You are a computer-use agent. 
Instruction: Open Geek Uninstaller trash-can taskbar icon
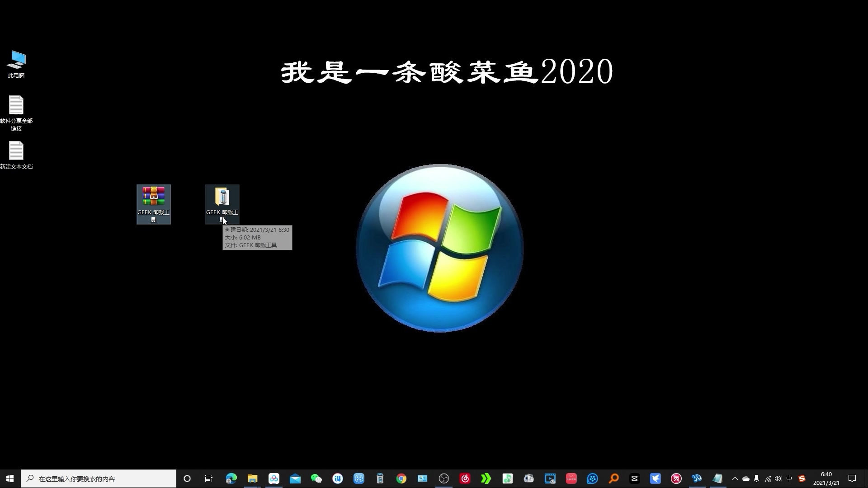380,479
